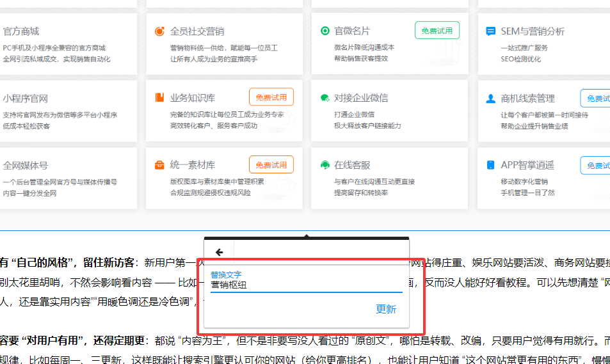
Task: Open the 对接企业微信 card title
Action: [361, 98]
